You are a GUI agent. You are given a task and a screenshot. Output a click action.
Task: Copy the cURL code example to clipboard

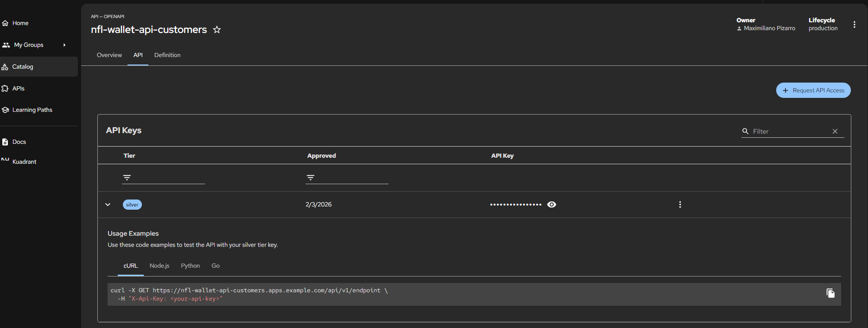click(x=830, y=293)
